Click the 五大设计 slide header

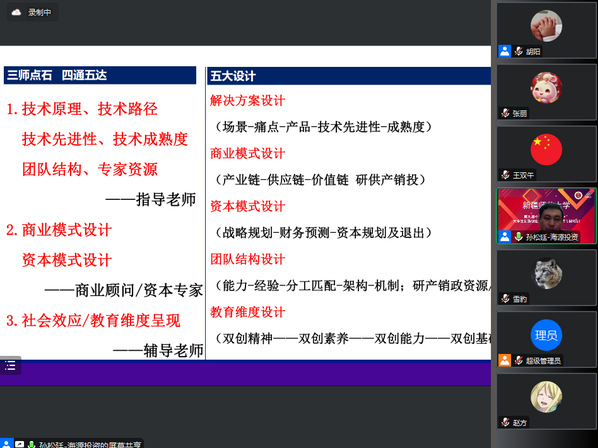point(233,76)
